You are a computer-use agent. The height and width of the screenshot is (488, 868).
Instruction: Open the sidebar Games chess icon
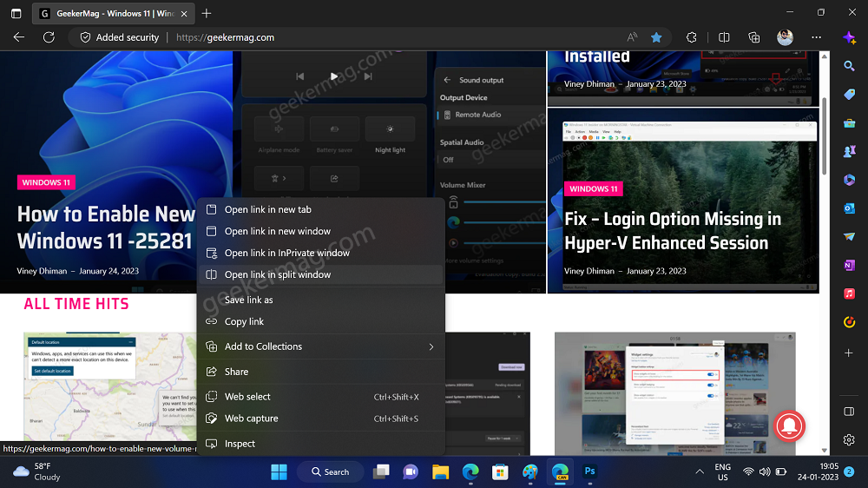(849, 151)
